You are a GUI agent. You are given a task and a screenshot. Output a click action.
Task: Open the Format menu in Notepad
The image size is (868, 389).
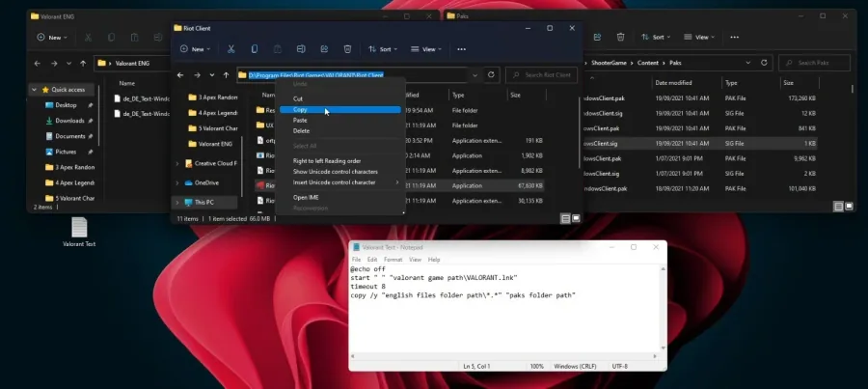(x=393, y=260)
